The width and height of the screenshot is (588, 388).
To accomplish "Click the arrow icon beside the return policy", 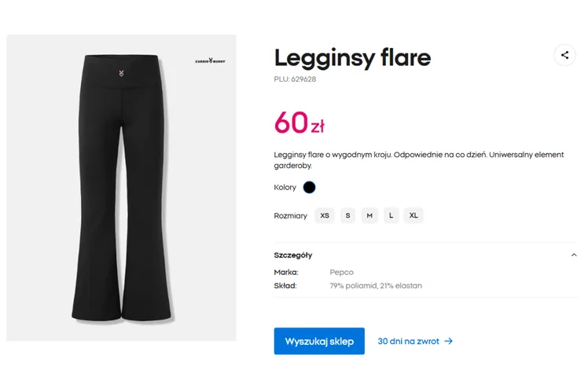I will pos(448,342).
